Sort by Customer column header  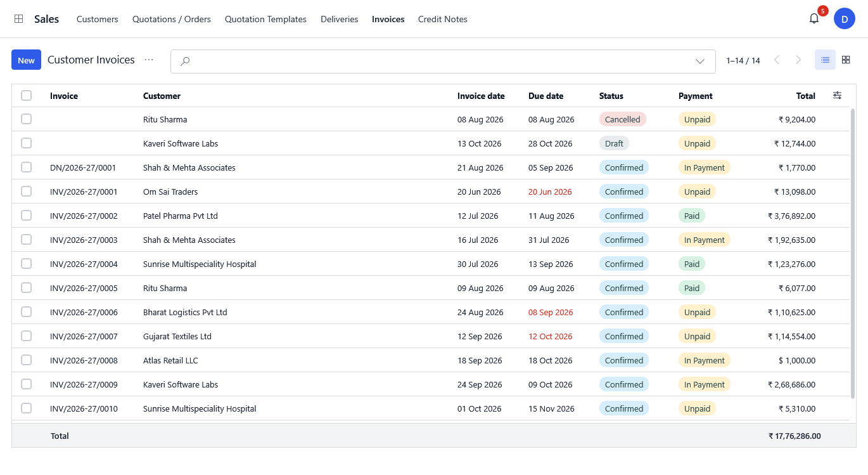162,96
